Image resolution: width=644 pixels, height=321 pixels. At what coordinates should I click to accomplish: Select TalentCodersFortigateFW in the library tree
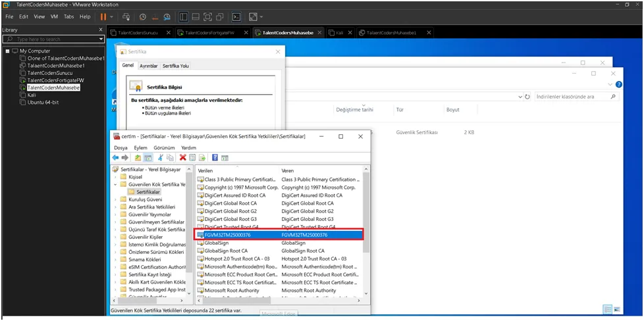click(x=55, y=80)
